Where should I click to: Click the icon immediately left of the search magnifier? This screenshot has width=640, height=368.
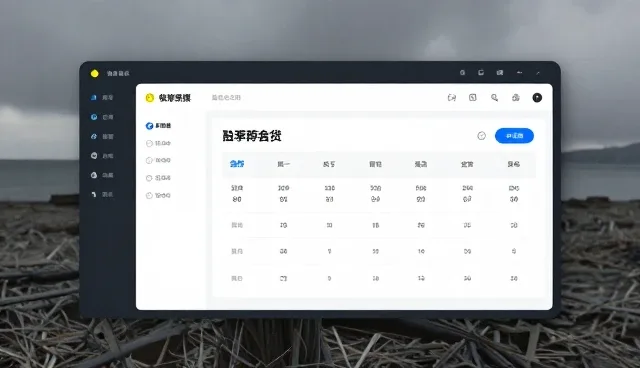coord(473,98)
